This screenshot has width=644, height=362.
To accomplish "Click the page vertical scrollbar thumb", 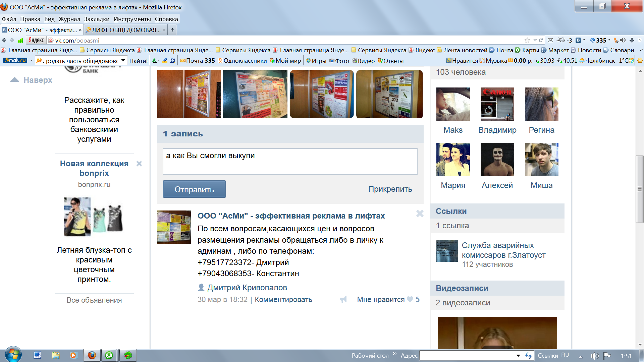I will coord(640,189).
